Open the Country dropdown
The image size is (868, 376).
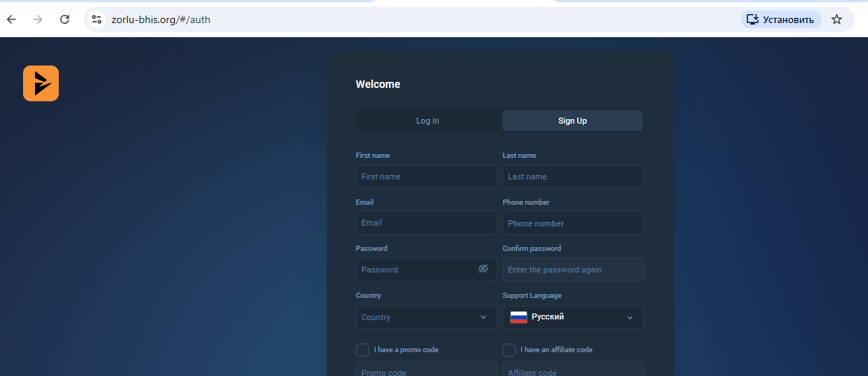pyautogui.click(x=427, y=317)
